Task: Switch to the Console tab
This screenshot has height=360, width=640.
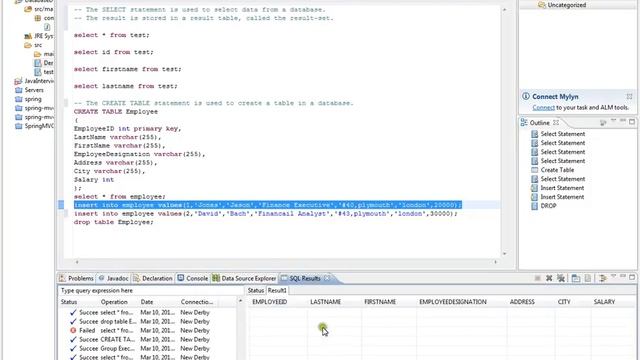Action: (x=193, y=278)
